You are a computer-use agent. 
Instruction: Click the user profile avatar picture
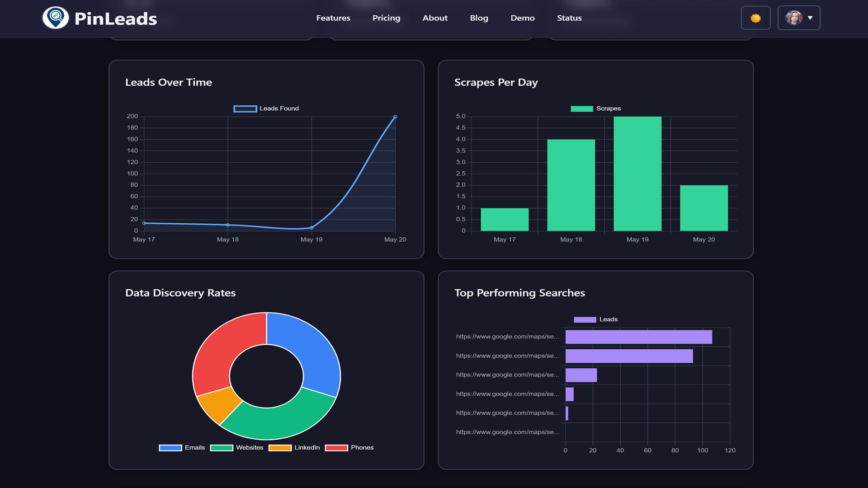tap(793, 18)
